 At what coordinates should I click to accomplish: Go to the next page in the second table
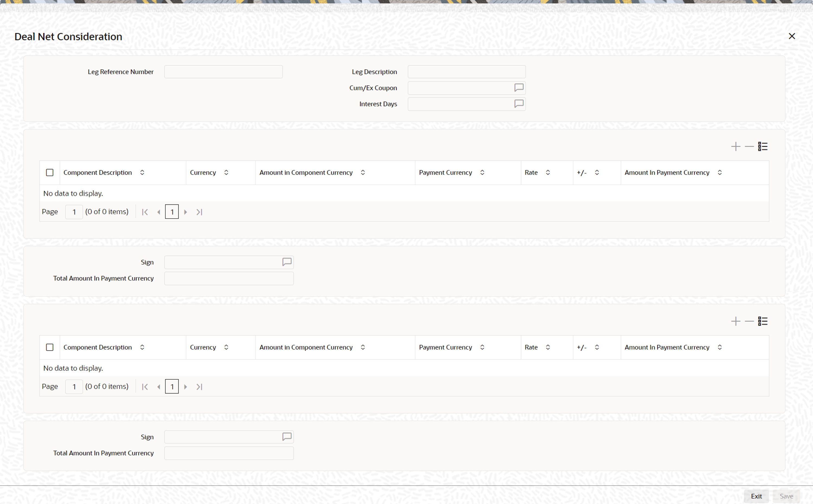(185, 387)
